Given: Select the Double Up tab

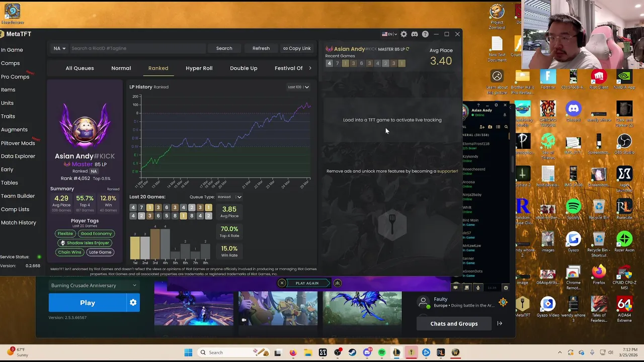Looking at the screenshot, I should pyautogui.click(x=244, y=68).
